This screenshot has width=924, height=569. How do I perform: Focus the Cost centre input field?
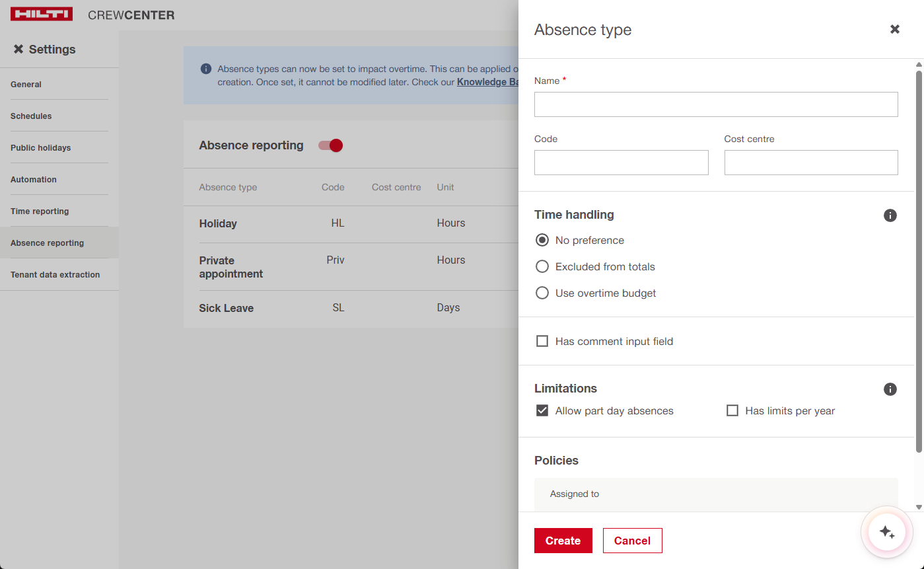point(811,163)
